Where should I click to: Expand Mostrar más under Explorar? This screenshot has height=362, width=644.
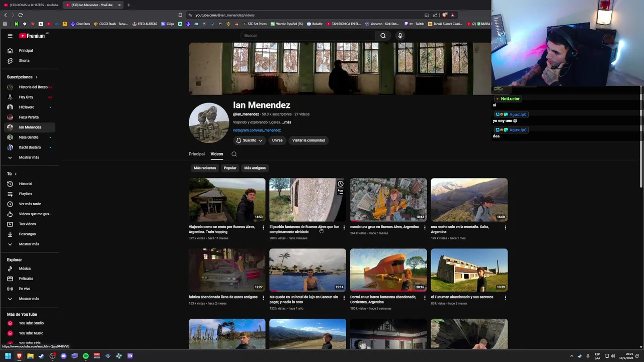pyautogui.click(x=30, y=299)
